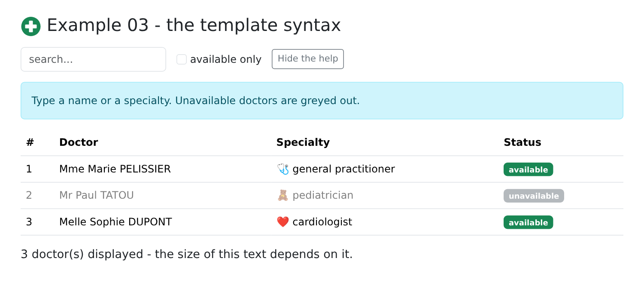The image size is (644, 289).
Task: Select Mme Marie PELISSIER doctor name
Action: click(115, 169)
